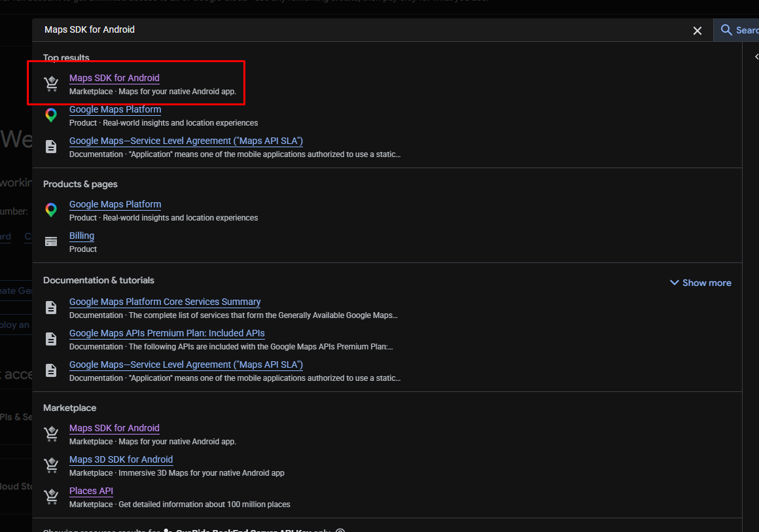Click Maps pin icon in Products & pages section

tap(51, 210)
